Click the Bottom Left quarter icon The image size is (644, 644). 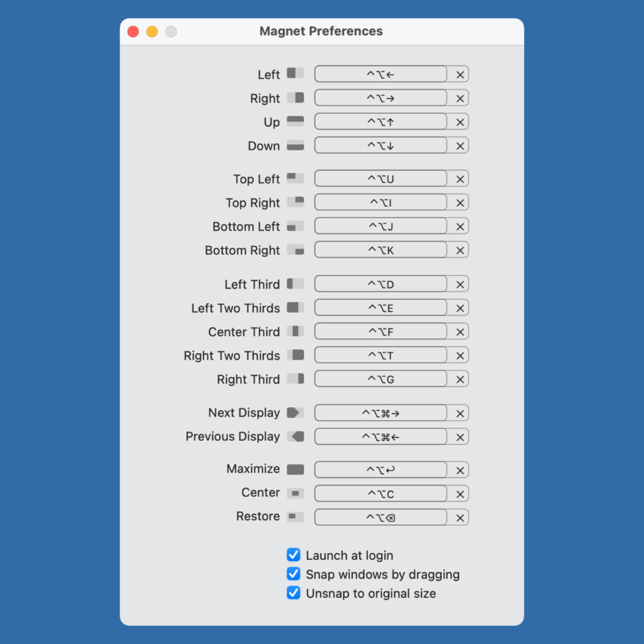pos(295,226)
